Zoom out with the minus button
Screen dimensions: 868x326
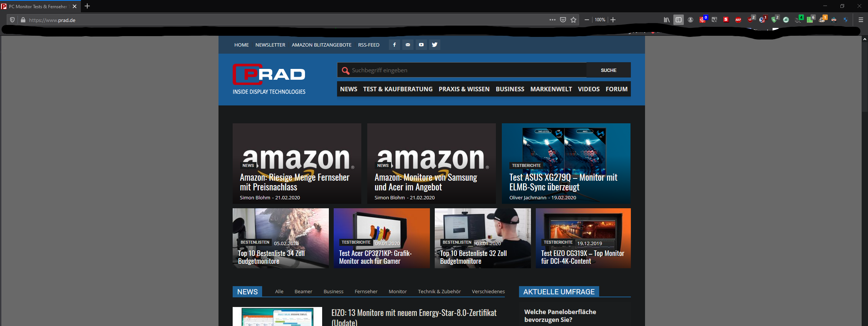(587, 20)
